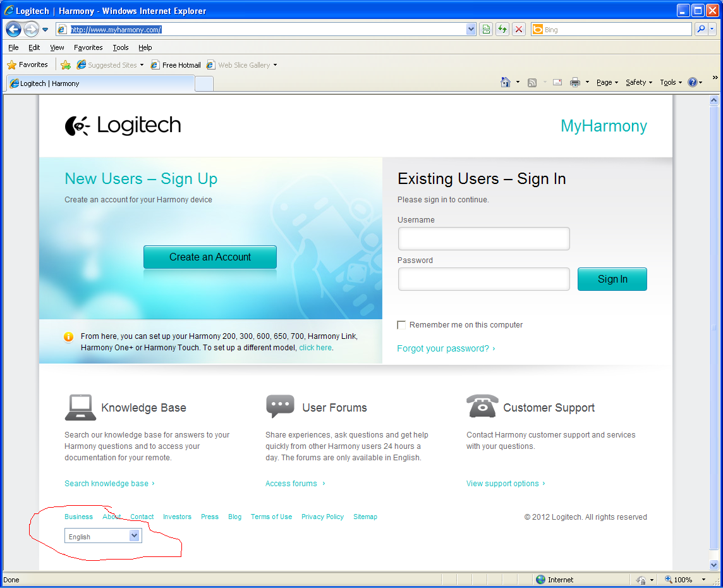Screen dimensions: 723x588
Task: Enable Remember me on this computer checkbox
Action: click(401, 325)
